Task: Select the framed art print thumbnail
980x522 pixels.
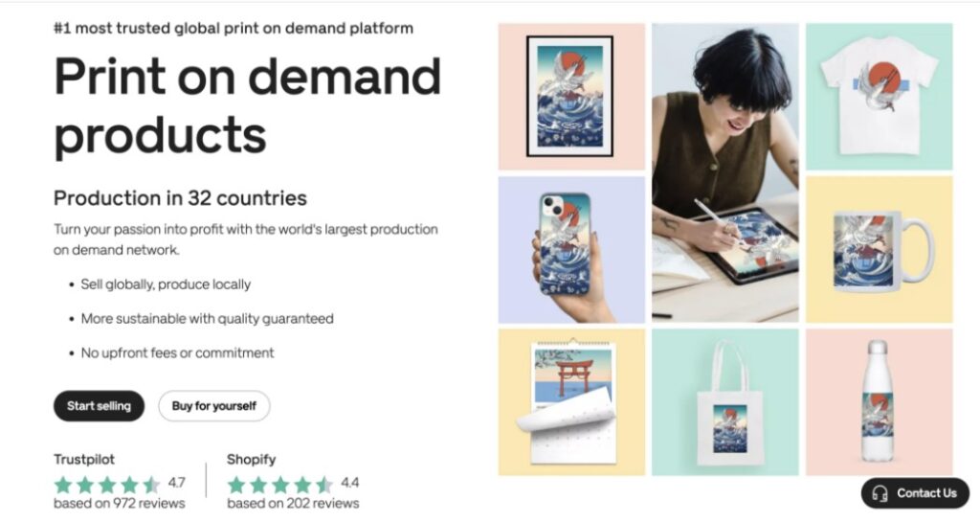Action: click(571, 97)
